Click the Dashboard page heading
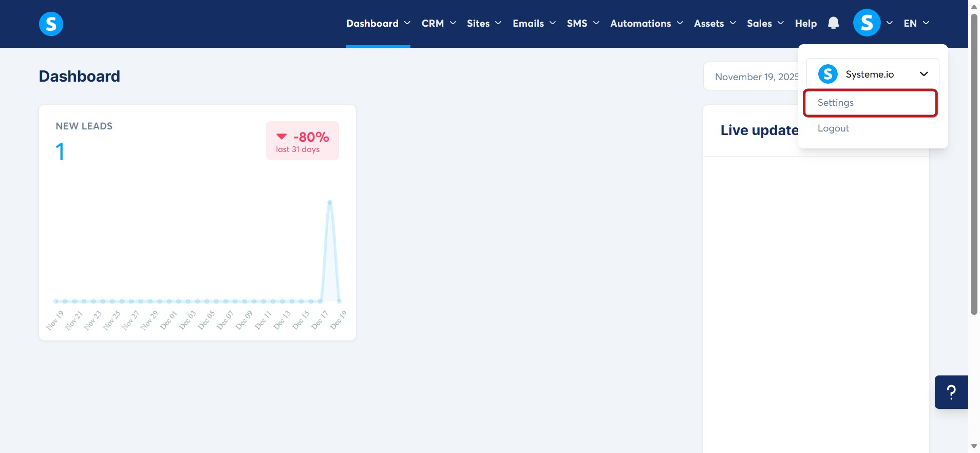 tap(80, 77)
